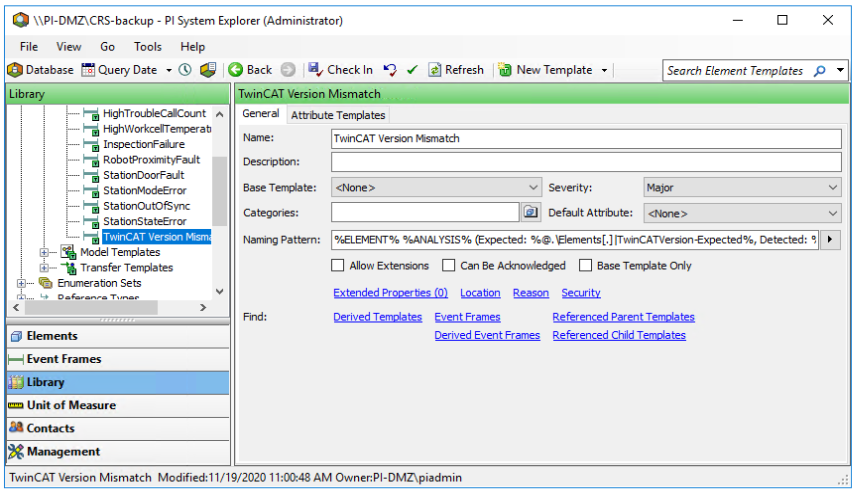Image resolution: width=856 pixels, height=492 pixels.
Task: Open the Severity dropdown
Action: point(742,187)
